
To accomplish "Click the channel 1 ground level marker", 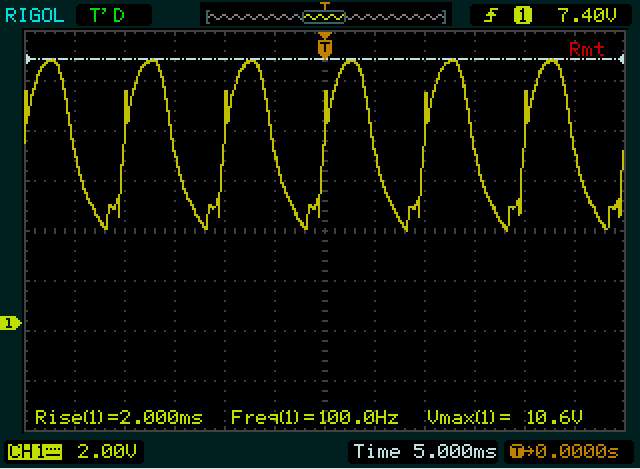I will [x=10, y=323].
